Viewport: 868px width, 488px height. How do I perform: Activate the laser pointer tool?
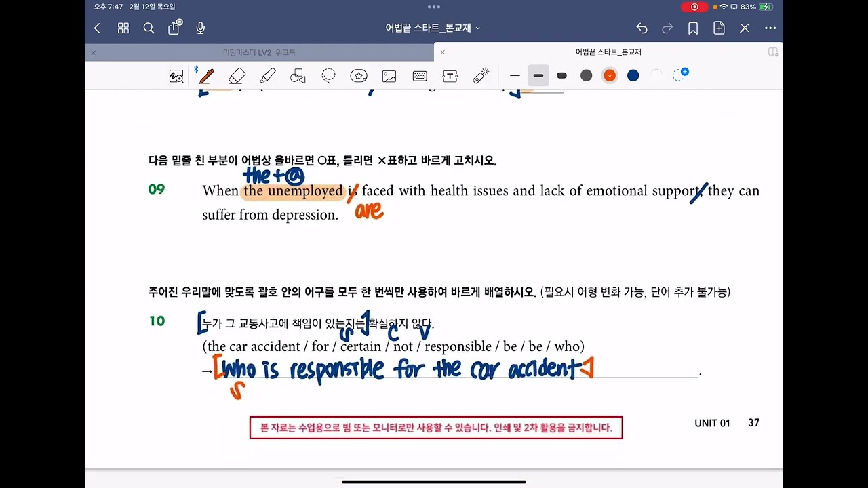[481, 76]
